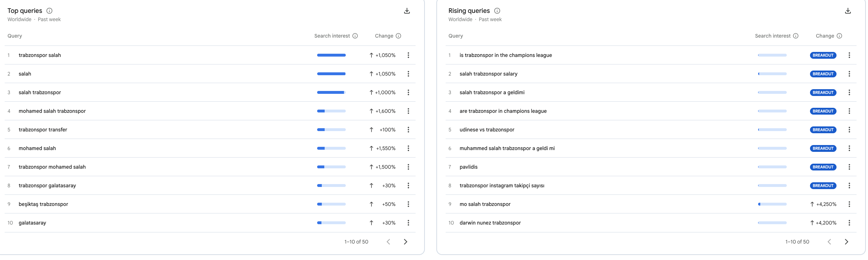The height and width of the screenshot is (260, 868).
Task: Open the 'trabzonspor mohamed salah' query
Action: 52,167
